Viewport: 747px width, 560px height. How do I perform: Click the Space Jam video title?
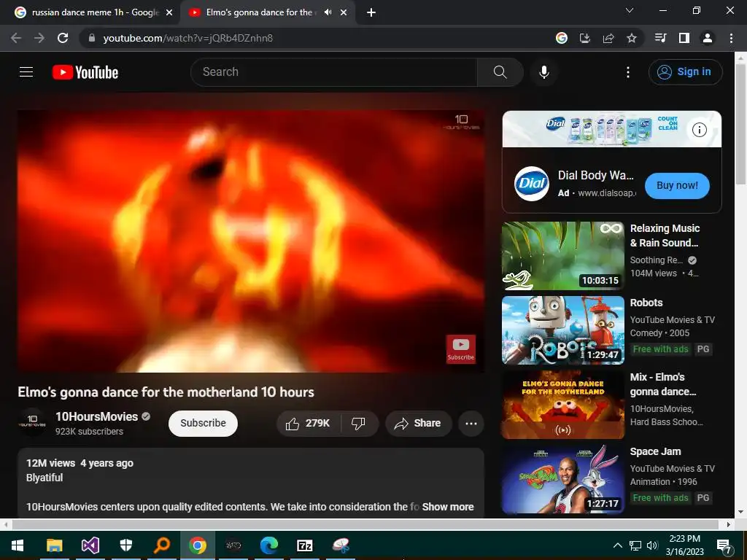[655, 451]
